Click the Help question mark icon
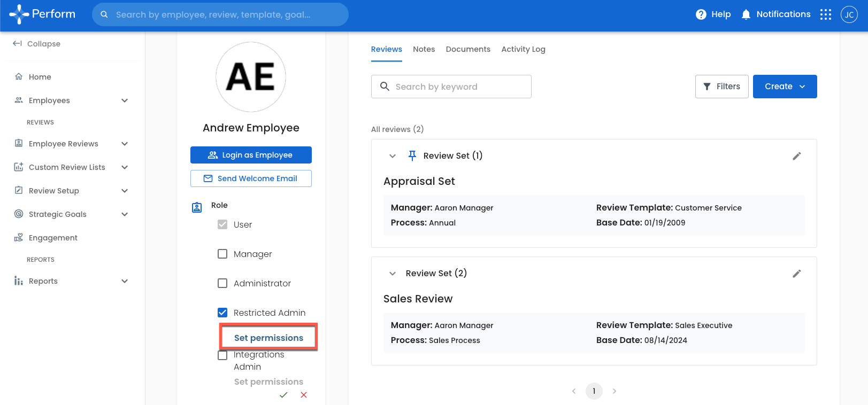 pos(701,14)
